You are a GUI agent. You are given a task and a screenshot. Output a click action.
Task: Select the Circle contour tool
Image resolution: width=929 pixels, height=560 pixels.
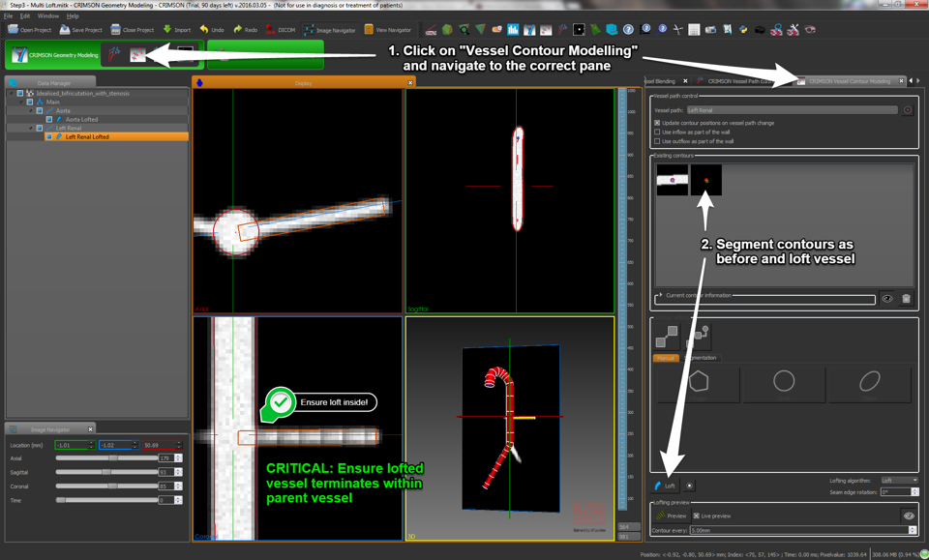[x=784, y=383]
